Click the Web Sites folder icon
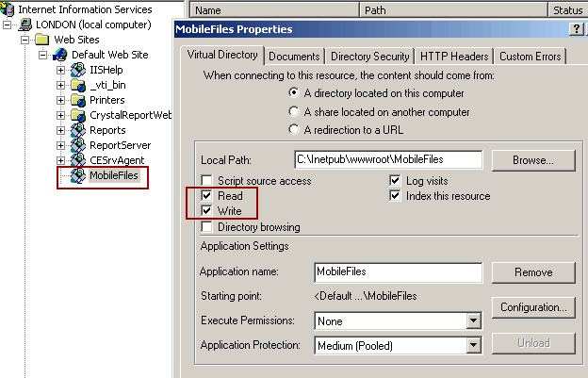Viewport: 588px width, 378px height. (x=42, y=40)
